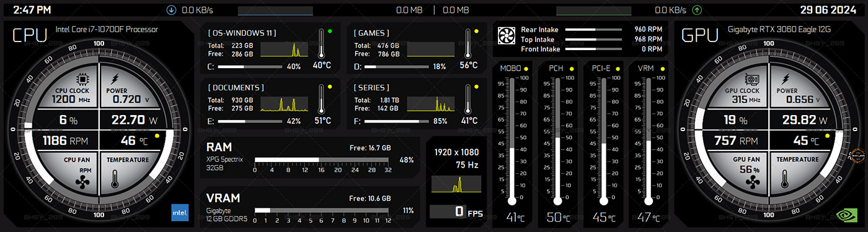Click the yellow dot next to PCH
Image resolution: width=868 pixels, height=232 pixels.
point(572,69)
